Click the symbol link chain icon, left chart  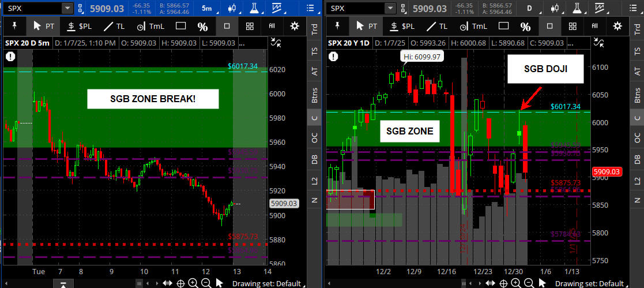(x=81, y=8)
